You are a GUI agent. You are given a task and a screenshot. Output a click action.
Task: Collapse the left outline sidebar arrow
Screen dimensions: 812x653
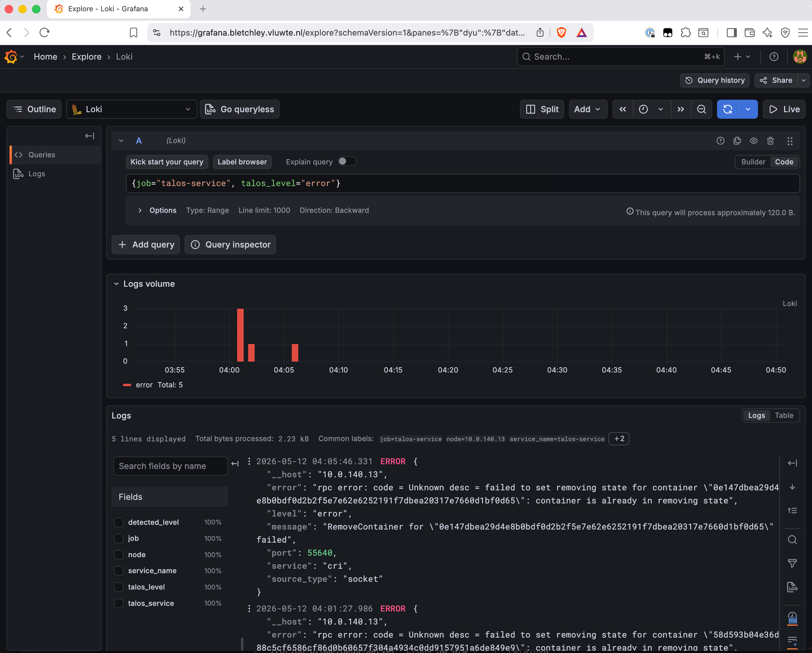point(90,136)
